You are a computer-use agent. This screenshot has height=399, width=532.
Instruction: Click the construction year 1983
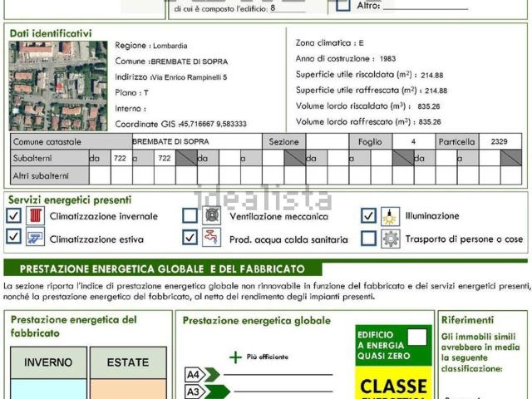tap(388, 59)
